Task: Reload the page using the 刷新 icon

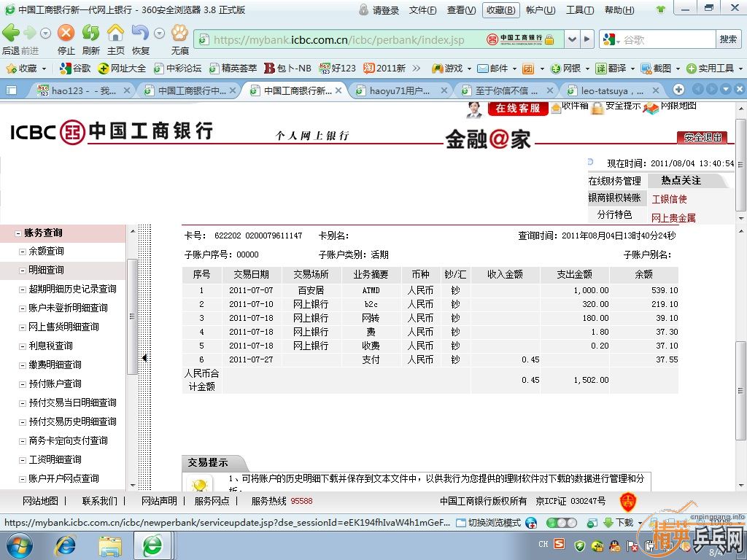Action: pos(90,33)
